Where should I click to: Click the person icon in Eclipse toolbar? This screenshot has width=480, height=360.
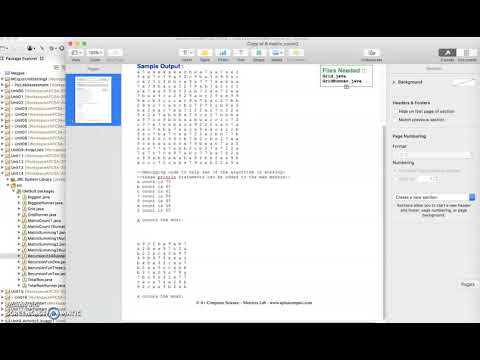tap(31, 48)
